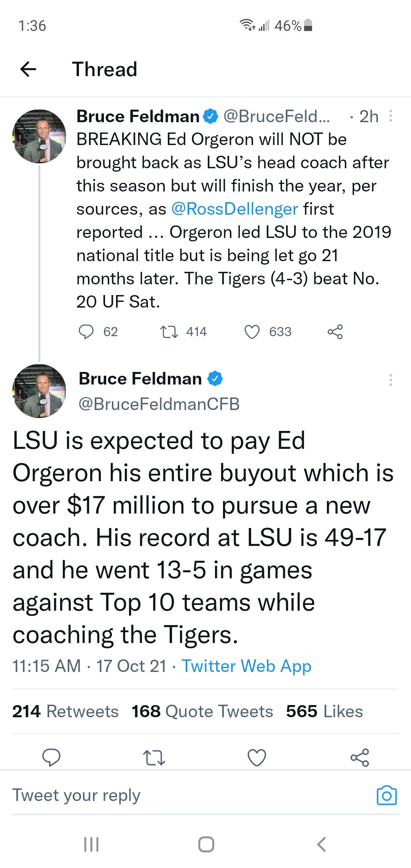View the 214 Retweets list
This screenshot has width=411, height=868.
click(x=65, y=711)
